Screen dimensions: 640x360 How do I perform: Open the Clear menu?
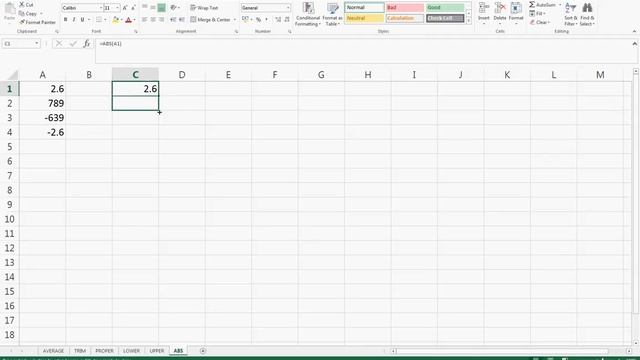point(540,22)
